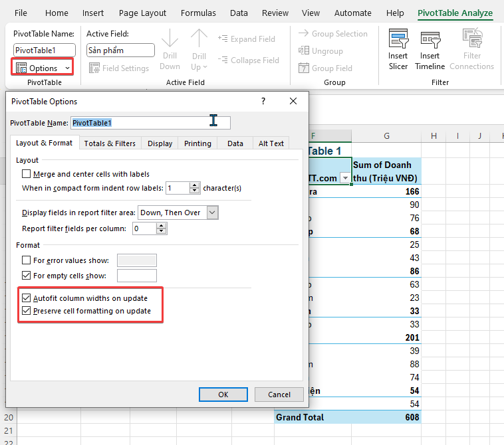Open the Insert Slicer tool

[398, 49]
